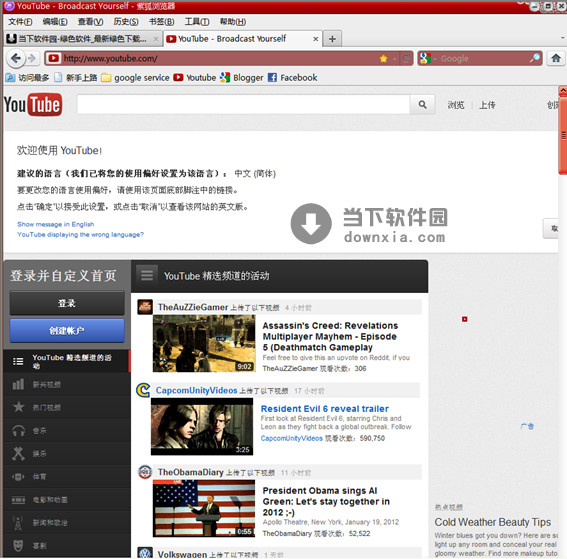Select 喜剧 mask sidebar item
The width and height of the screenshot is (567, 559).
coord(67,546)
